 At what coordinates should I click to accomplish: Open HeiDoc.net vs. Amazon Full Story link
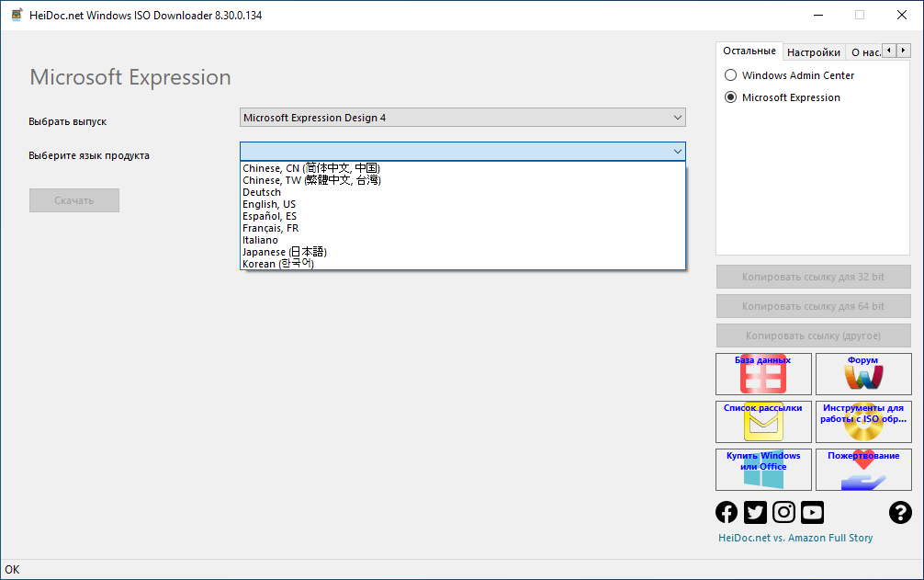[795, 538]
